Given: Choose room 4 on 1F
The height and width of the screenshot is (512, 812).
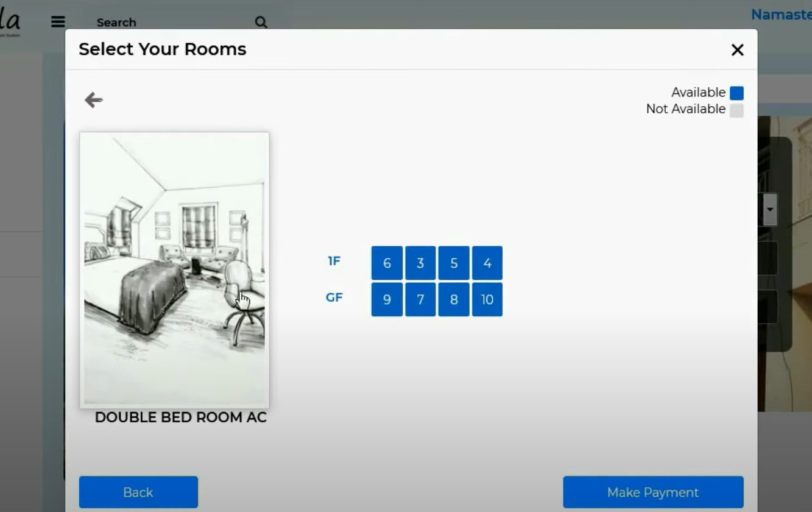Looking at the screenshot, I should (x=487, y=263).
